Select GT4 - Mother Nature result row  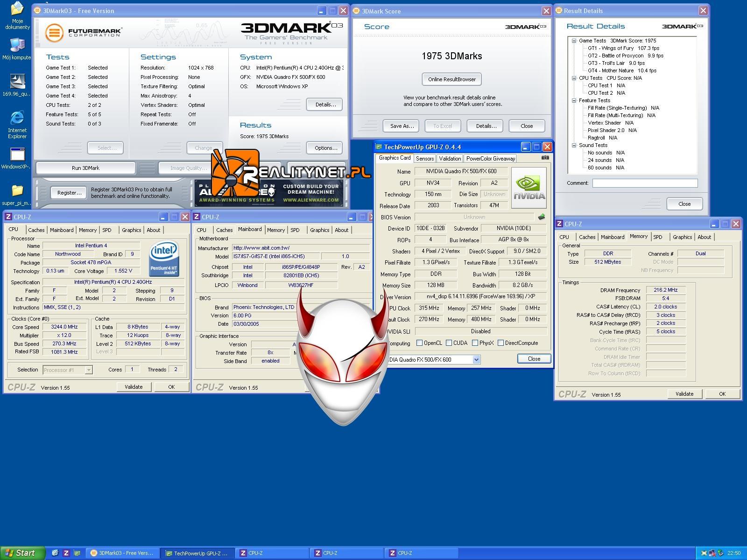point(622,70)
